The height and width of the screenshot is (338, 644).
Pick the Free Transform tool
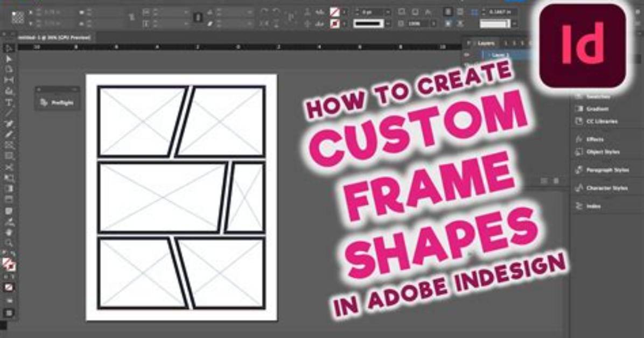pos(9,178)
